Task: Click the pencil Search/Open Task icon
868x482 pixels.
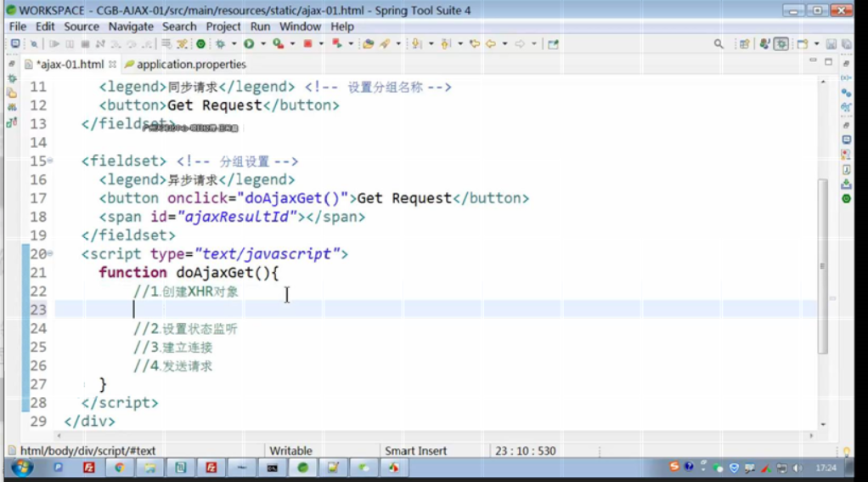Action: [385, 43]
